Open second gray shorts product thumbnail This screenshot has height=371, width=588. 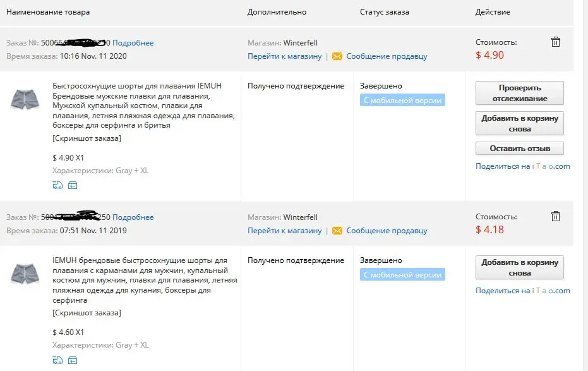pos(26,273)
